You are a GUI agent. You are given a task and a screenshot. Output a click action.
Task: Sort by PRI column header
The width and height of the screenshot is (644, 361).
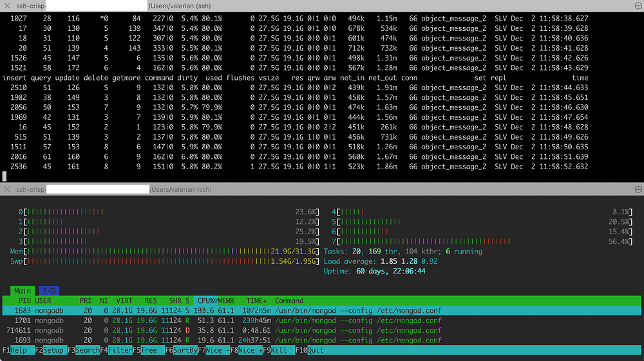[86, 301]
